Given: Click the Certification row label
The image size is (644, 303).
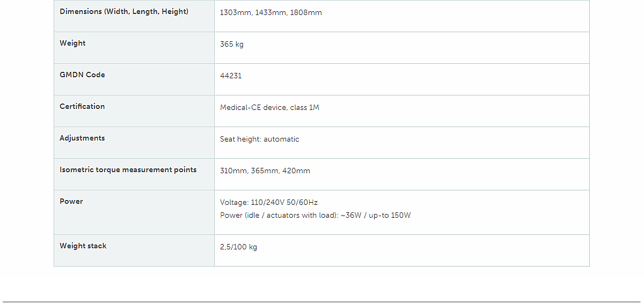Looking at the screenshot, I should click(82, 107).
